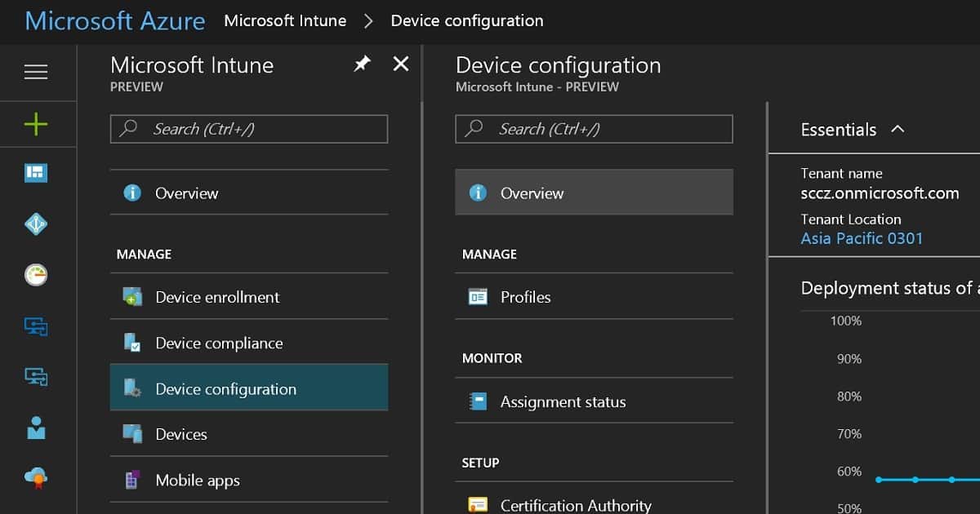Open the Asia Pacific 0301 tenant location link
The width and height of the screenshot is (980, 514).
[862, 238]
